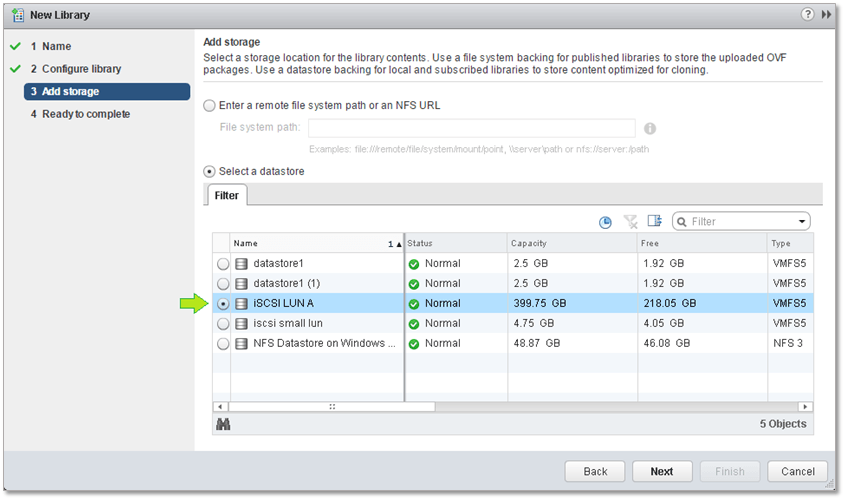The width and height of the screenshot is (845, 500).
Task: Click the refresh clock icon above the table
Action: click(605, 222)
